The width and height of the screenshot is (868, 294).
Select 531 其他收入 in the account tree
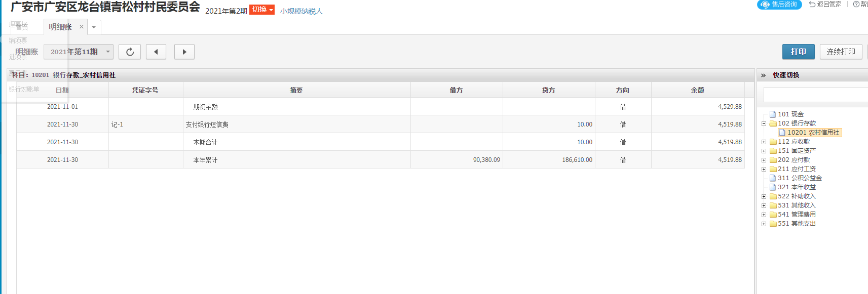[x=797, y=205]
